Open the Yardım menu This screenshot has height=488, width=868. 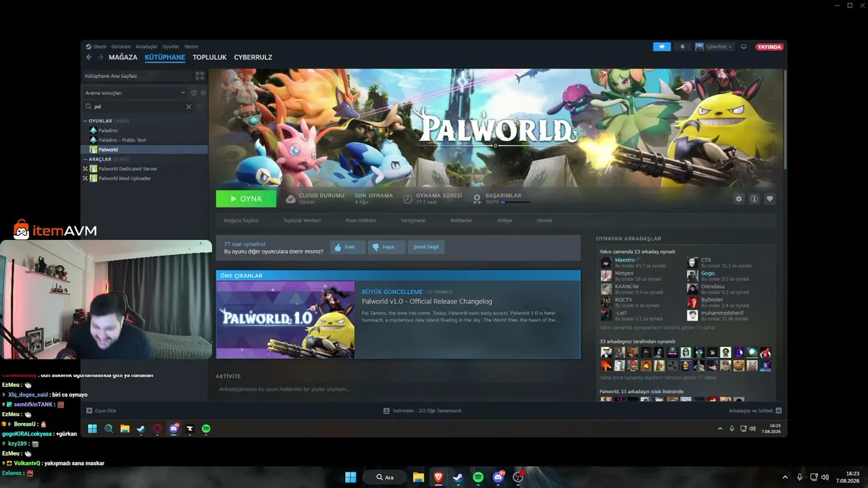tap(191, 47)
